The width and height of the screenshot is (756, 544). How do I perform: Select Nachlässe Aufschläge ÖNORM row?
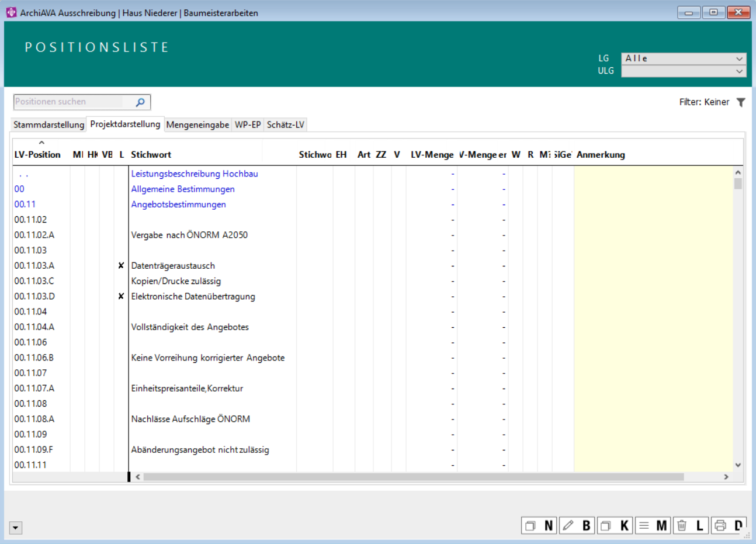pos(190,419)
